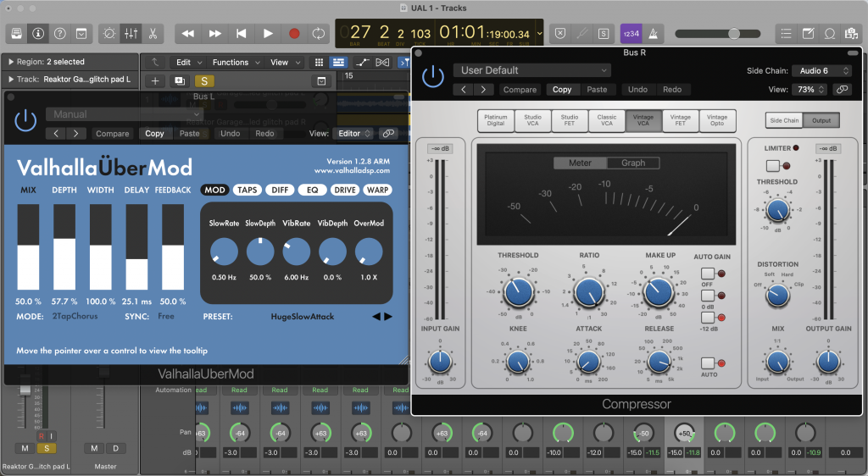The height and width of the screenshot is (476, 868).
Task: Bypass ValhallaUberMod with its power button
Action: [25, 121]
